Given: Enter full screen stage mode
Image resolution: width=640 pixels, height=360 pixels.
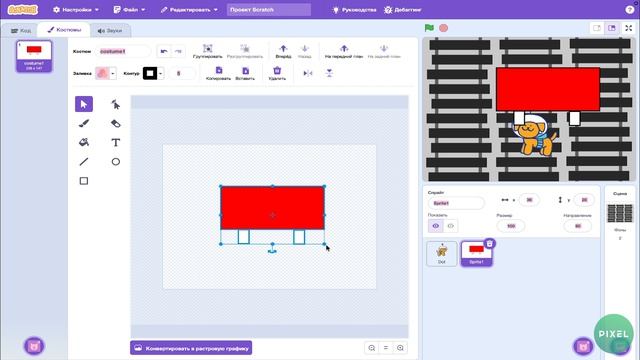Looking at the screenshot, I should point(629,28).
